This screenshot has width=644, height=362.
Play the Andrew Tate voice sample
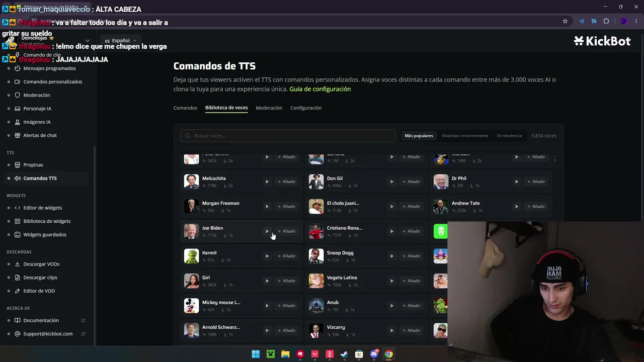pyautogui.click(x=516, y=206)
